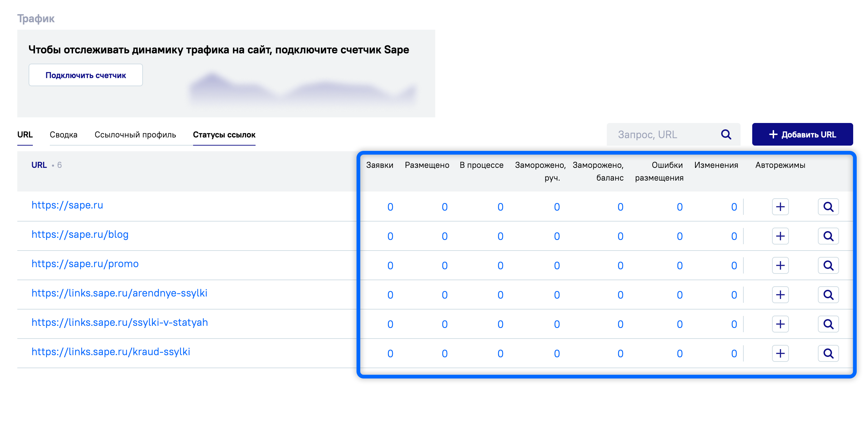
Task: Click the Трафик section heading
Action: [36, 18]
